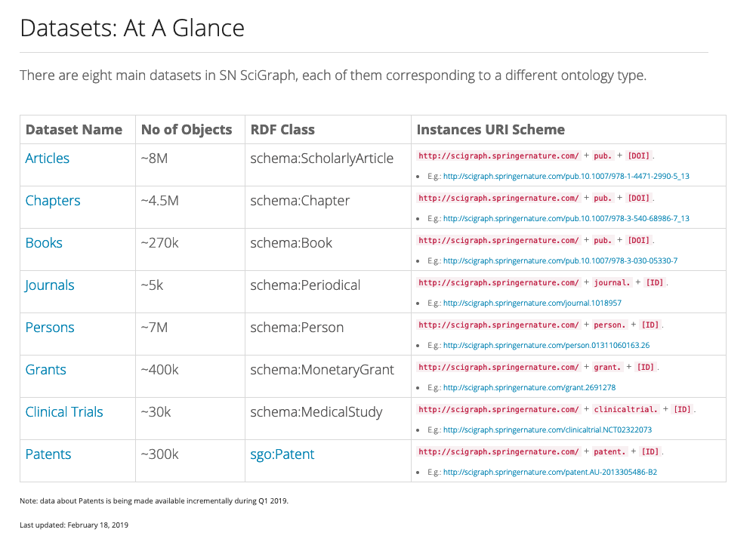The width and height of the screenshot is (756, 548).
Task: Visit the grant.2691278 example link
Action: click(529, 388)
